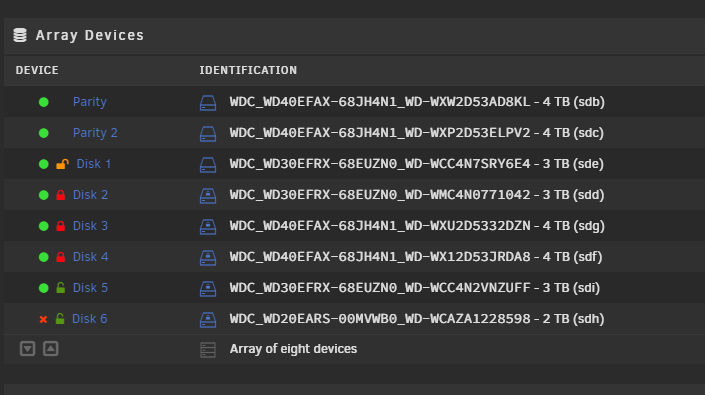Viewport: 705px width, 395px height.
Task: Click the IDENTIFICATION column header
Action: point(248,70)
